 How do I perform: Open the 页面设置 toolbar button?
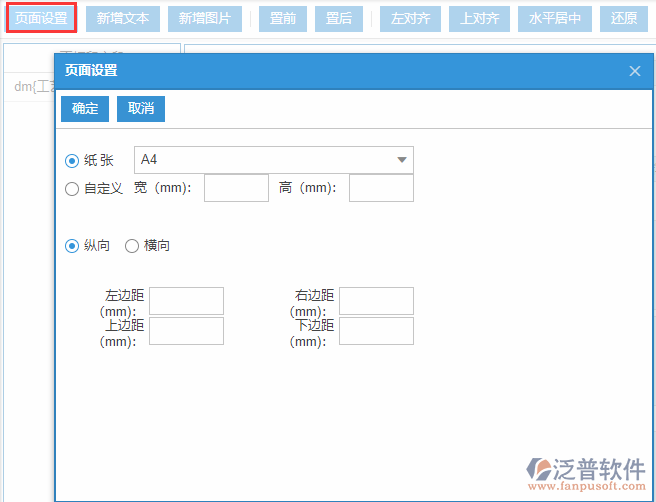(x=41, y=18)
